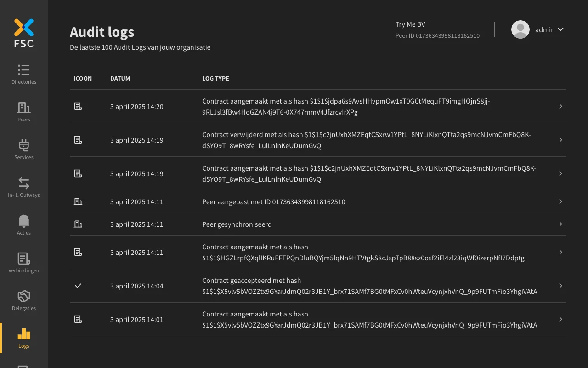The height and width of the screenshot is (368, 588).
Task: Navigate to In- & Outways
Action: (23, 186)
